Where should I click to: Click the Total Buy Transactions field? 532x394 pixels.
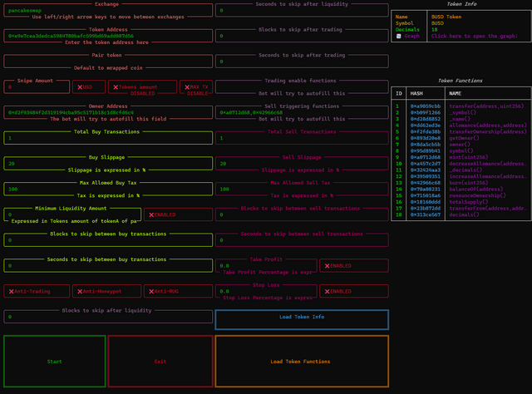[108, 138]
